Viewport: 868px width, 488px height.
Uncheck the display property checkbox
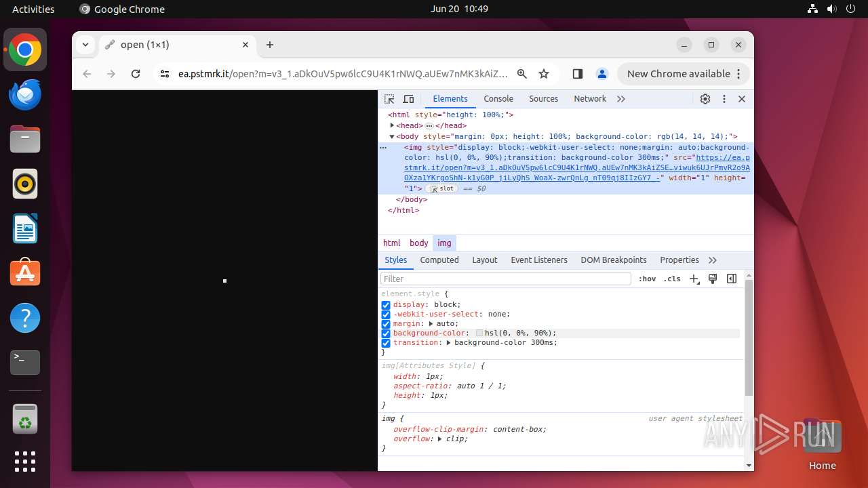click(386, 305)
